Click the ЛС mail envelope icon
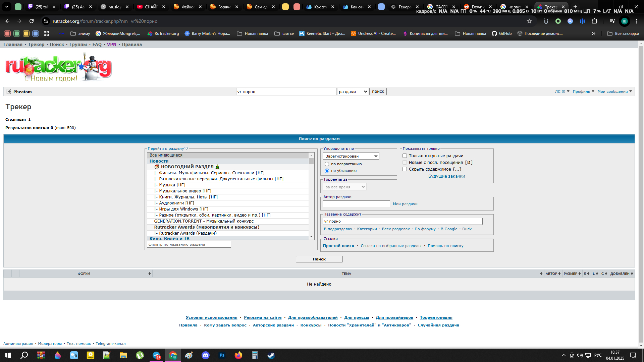Screen dimensions: 644x362 [563, 92]
